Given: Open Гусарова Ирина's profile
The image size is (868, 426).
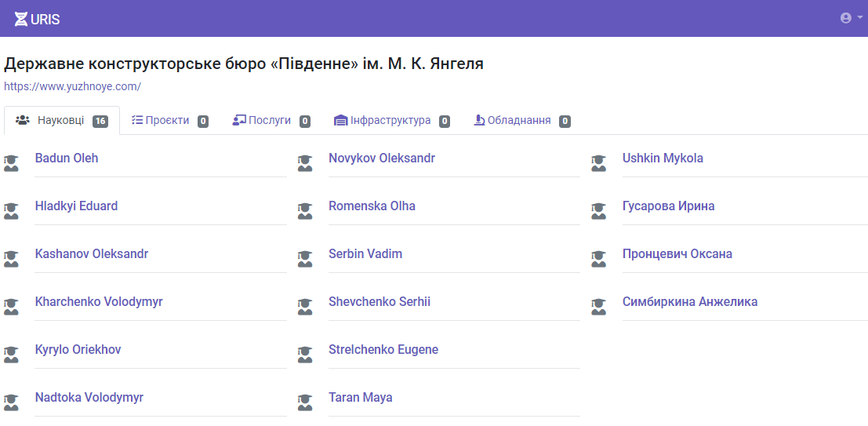Looking at the screenshot, I should [x=668, y=206].
